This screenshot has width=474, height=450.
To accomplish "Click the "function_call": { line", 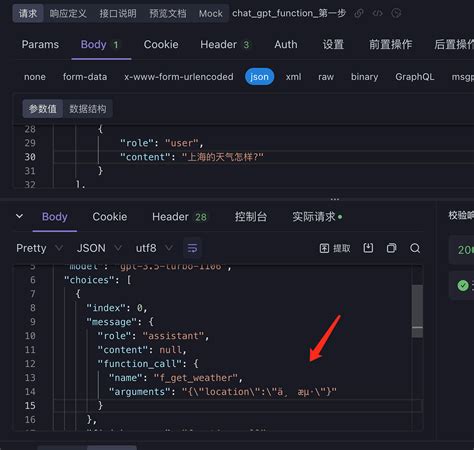I will (x=148, y=364).
